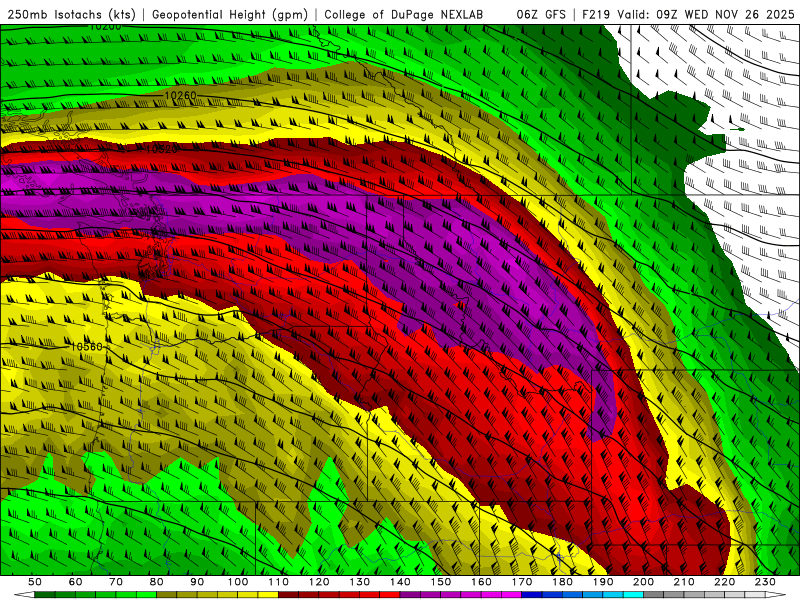Click the 140 knot color scale label
The height and width of the screenshot is (600, 800).
pyautogui.click(x=401, y=582)
